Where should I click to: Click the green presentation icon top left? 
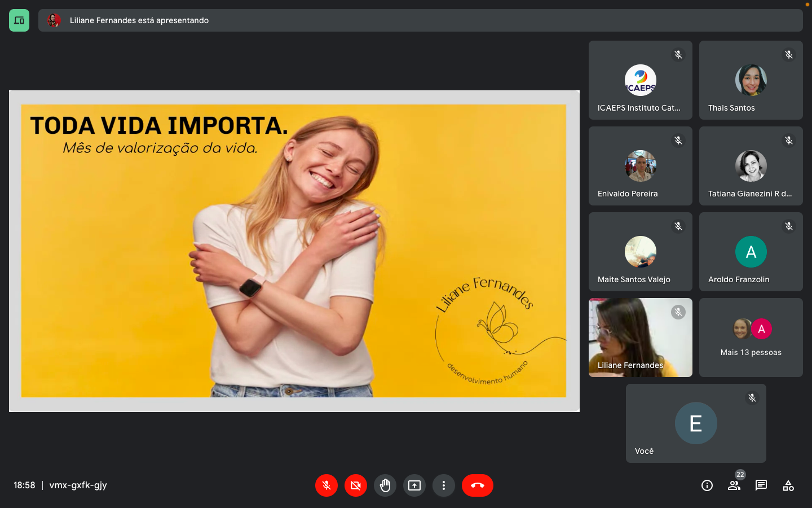click(19, 20)
